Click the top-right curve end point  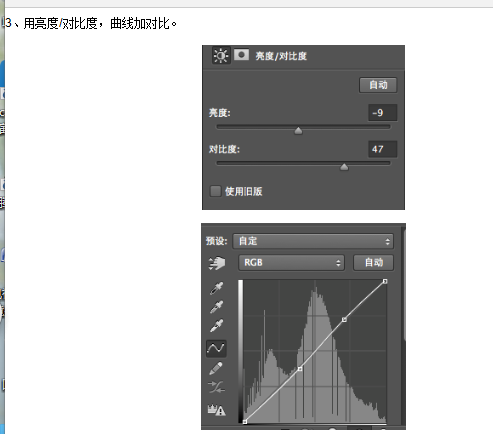(x=385, y=281)
